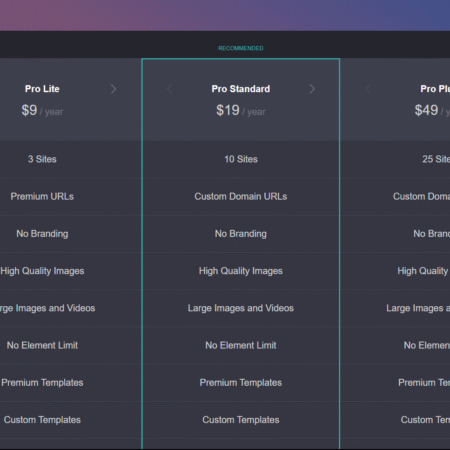Click 'No Element Limit' in Pro Lite column
This screenshot has width=450, height=450.
[42, 345]
